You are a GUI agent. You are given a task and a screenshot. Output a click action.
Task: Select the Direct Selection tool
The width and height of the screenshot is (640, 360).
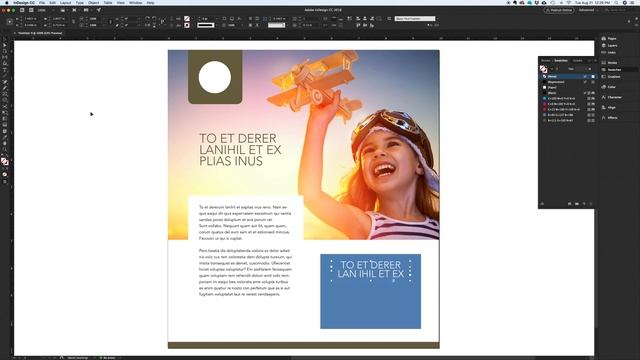[x=4, y=46]
